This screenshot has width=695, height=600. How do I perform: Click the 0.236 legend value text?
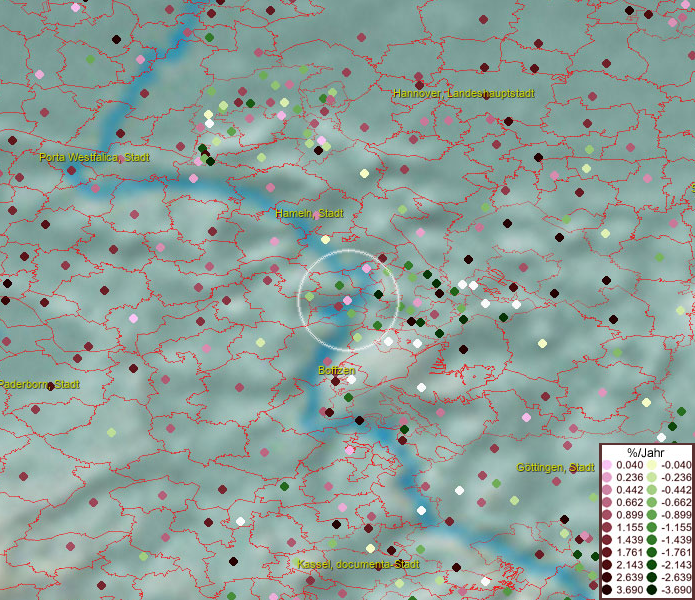629,477
